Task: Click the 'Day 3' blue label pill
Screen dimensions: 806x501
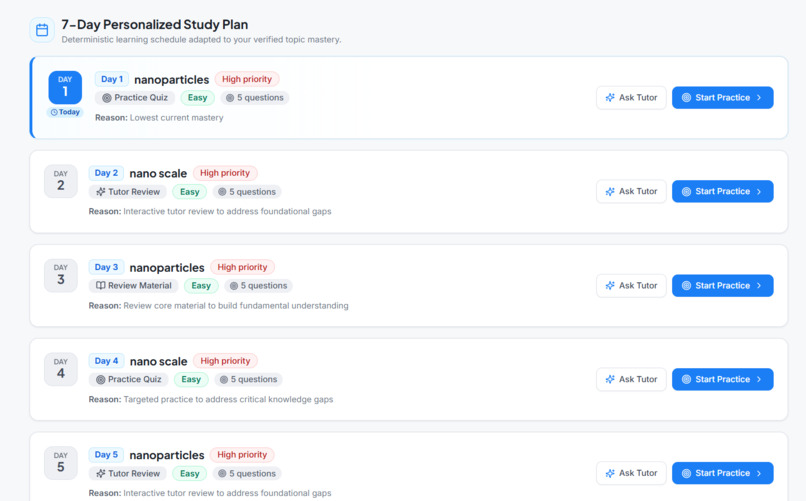Action: click(106, 267)
